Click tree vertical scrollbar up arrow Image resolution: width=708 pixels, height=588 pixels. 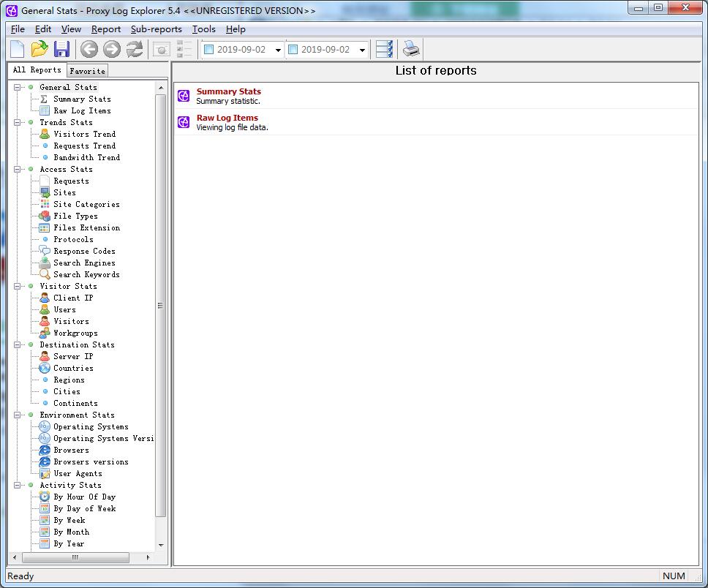161,87
